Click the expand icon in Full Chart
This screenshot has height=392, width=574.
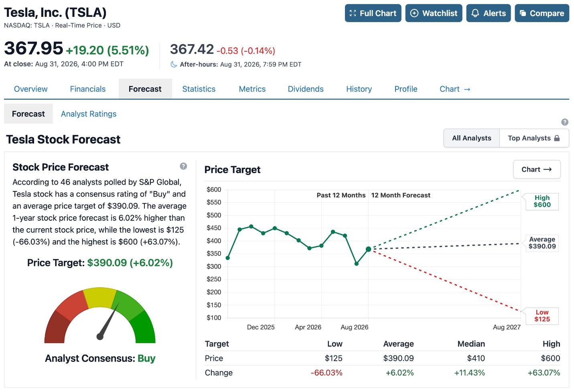pyautogui.click(x=353, y=13)
